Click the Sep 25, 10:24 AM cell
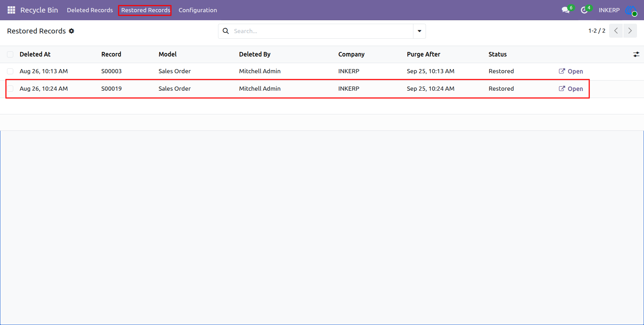 [x=430, y=89]
